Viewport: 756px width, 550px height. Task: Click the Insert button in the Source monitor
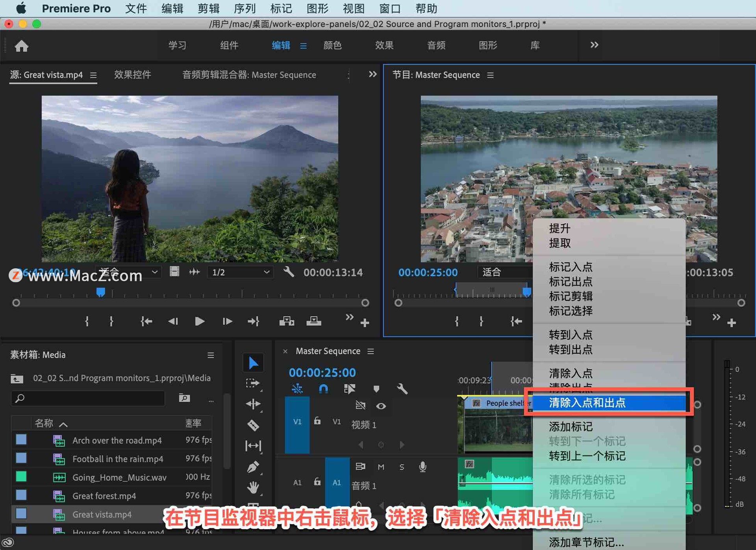coord(287,321)
